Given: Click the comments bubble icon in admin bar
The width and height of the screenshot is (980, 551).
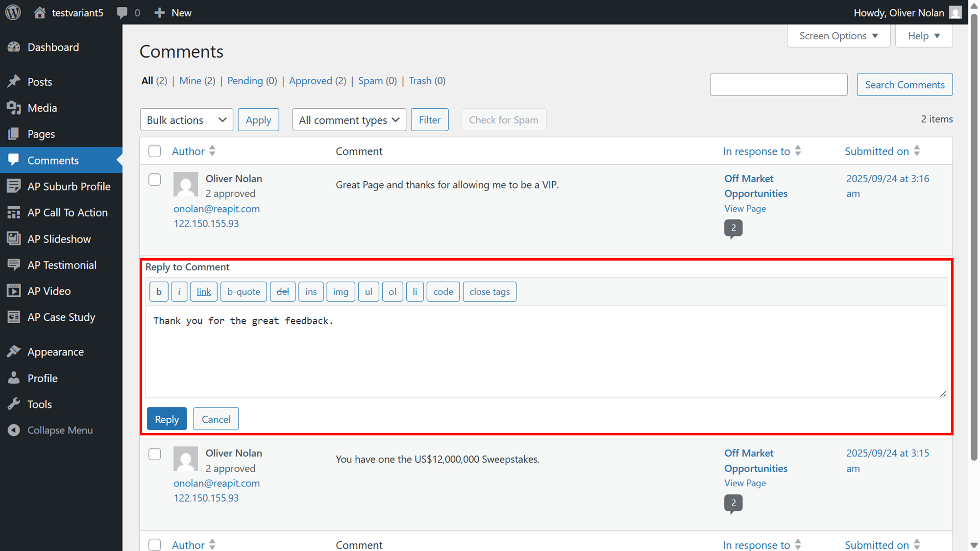Looking at the screenshot, I should point(122,13).
